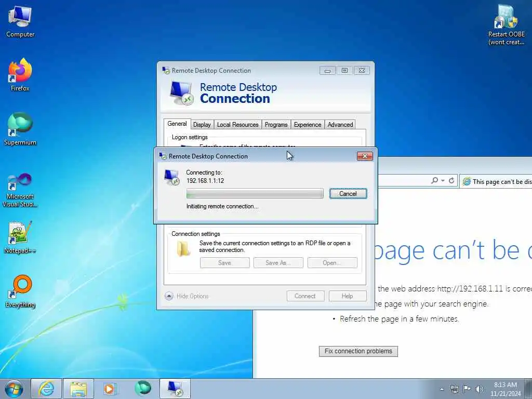Switch to the General tab
Image resolution: width=532 pixels, height=399 pixels.
(x=177, y=124)
